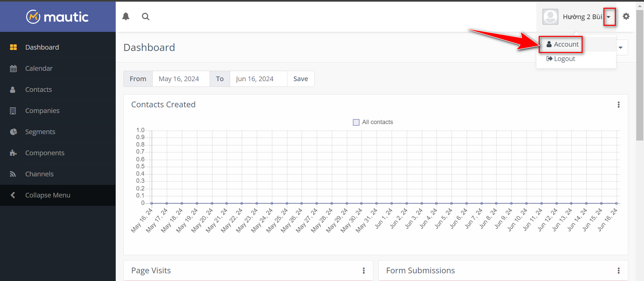This screenshot has width=644, height=281.
Task: Click the search magnifier icon
Action: (x=145, y=16)
